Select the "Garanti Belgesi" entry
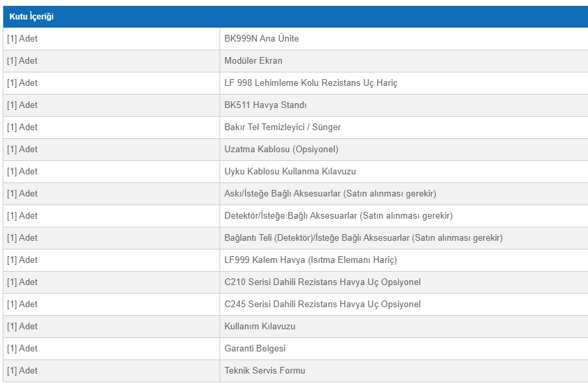 pos(254,349)
